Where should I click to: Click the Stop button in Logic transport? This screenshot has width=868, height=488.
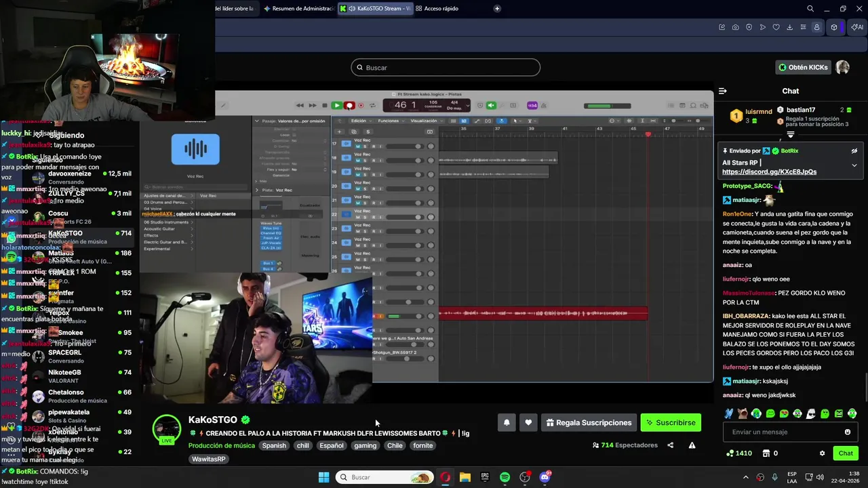pos(325,106)
